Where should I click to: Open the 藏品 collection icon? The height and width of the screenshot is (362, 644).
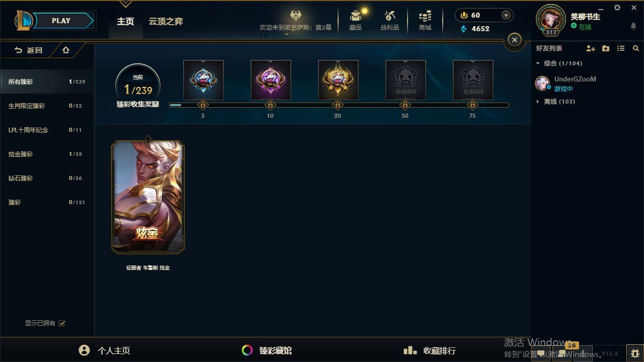356,20
